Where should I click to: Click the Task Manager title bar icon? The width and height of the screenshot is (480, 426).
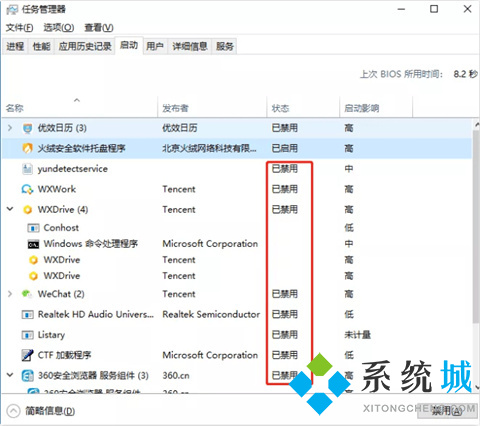point(12,10)
